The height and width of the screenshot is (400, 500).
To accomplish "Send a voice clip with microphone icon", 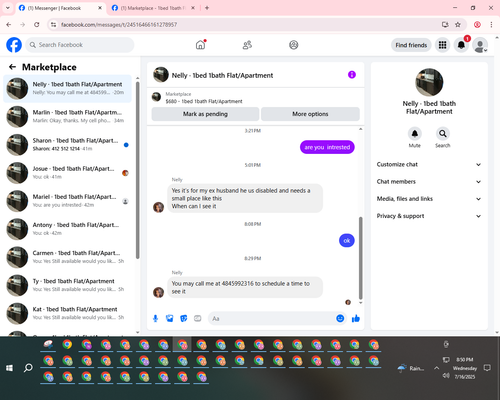I will (155, 318).
